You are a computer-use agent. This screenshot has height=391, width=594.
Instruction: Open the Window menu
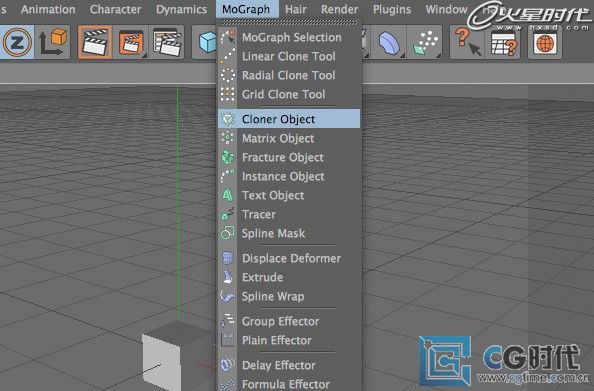point(446,9)
